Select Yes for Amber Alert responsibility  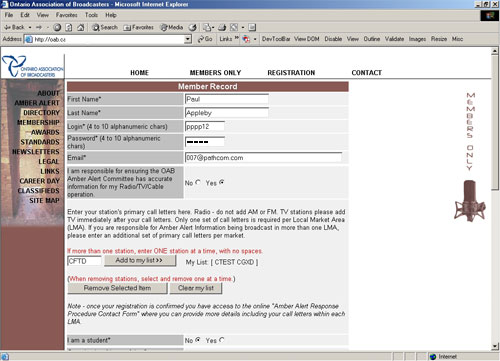pyautogui.click(x=222, y=182)
